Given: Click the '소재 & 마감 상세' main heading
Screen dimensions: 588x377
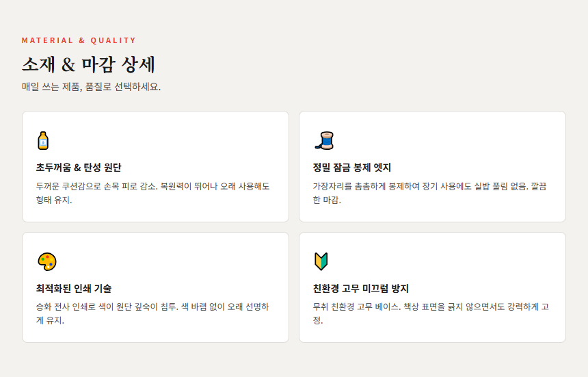Looking at the screenshot, I should coord(88,65).
